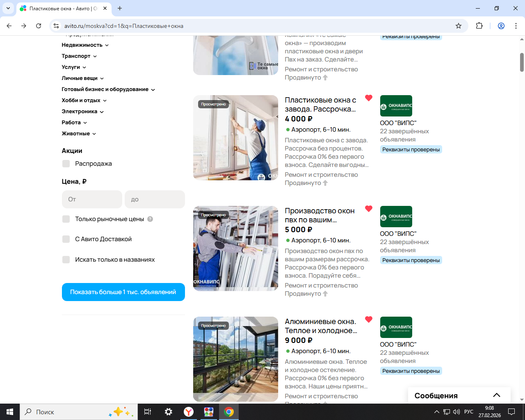Open Chrome's three-dot menu
The height and width of the screenshot is (420, 525).
[x=516, y=26]
